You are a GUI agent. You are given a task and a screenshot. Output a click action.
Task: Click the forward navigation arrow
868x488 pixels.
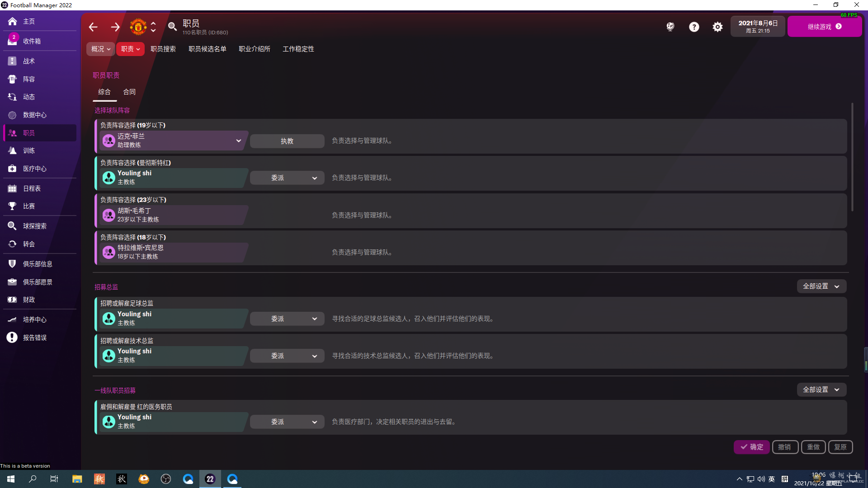tap(115, 27)
